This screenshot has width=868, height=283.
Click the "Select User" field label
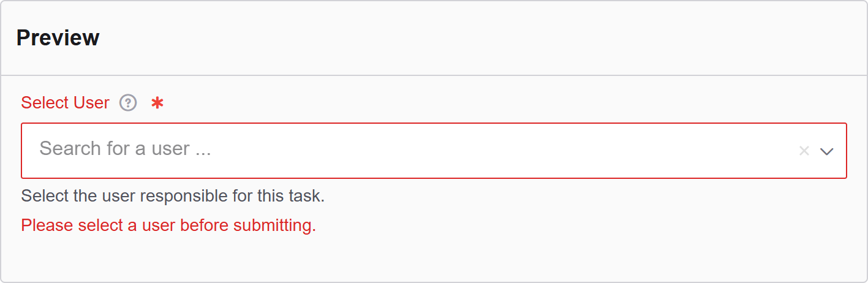pos(65,103)
